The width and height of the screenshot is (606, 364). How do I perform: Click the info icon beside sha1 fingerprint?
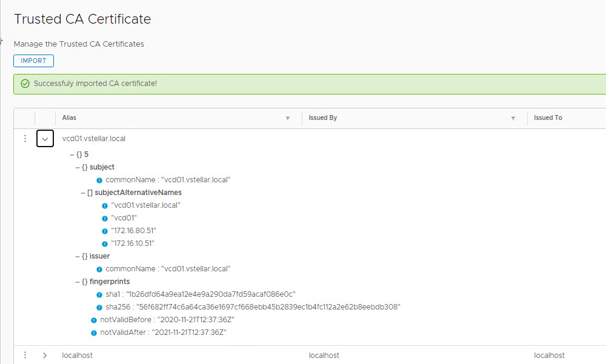(99, 294)
